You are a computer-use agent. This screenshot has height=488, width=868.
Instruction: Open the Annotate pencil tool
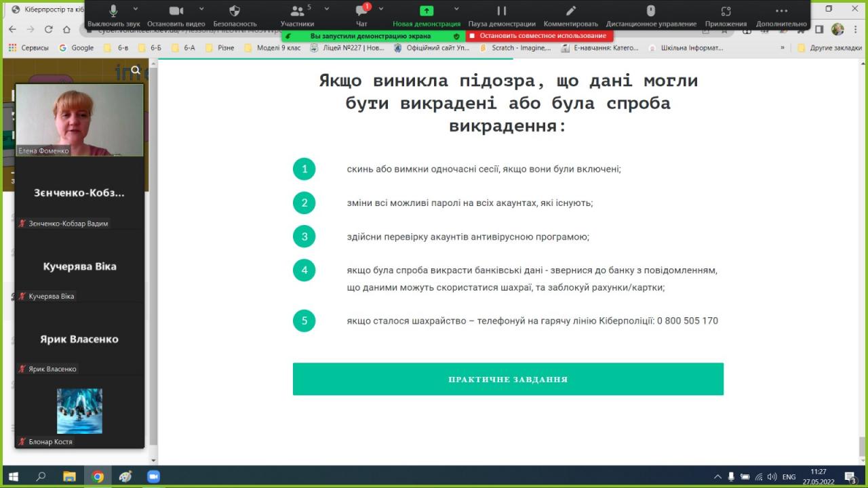570,12
